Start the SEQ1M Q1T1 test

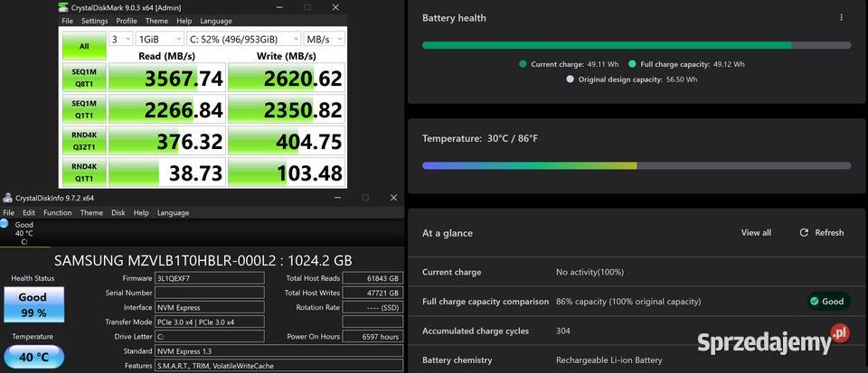(83, 108)
